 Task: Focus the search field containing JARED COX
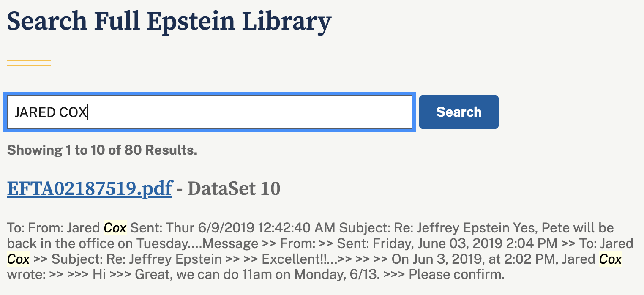pos(209,112)
